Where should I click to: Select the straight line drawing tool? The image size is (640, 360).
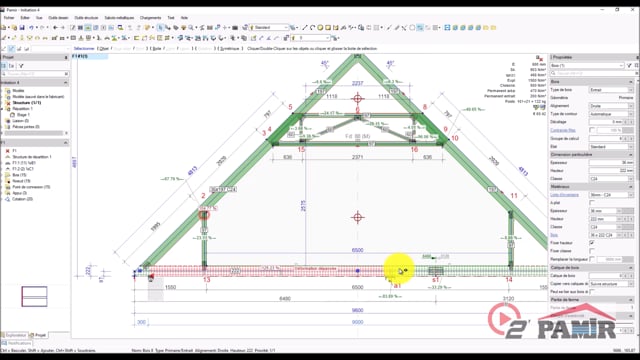(x=304, y=28)
